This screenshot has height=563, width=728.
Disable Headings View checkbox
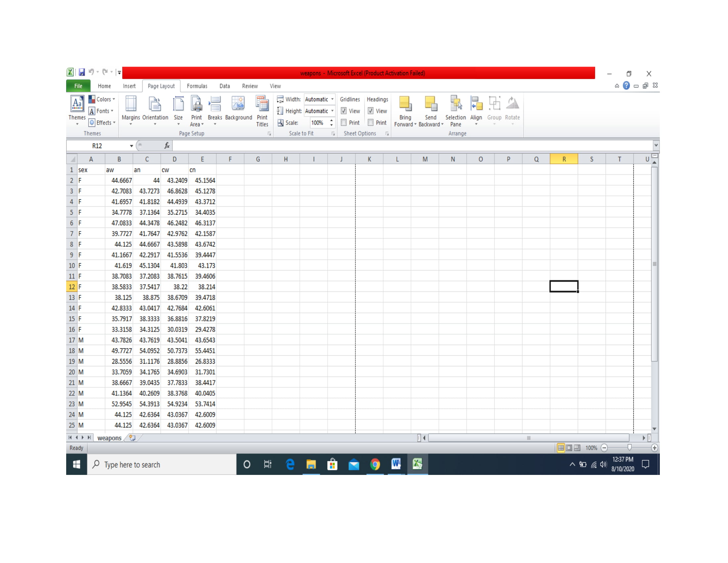[370, 111]
